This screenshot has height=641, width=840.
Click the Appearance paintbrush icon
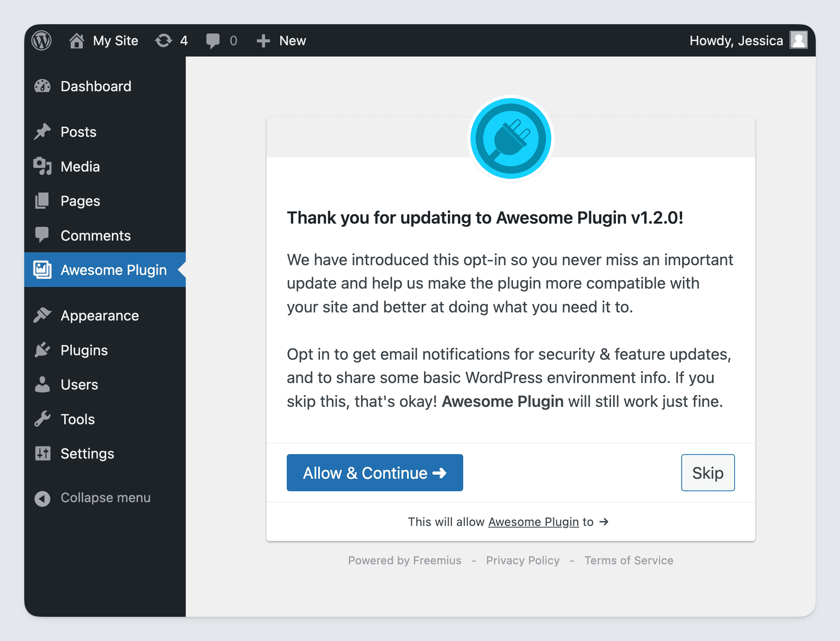42,315
